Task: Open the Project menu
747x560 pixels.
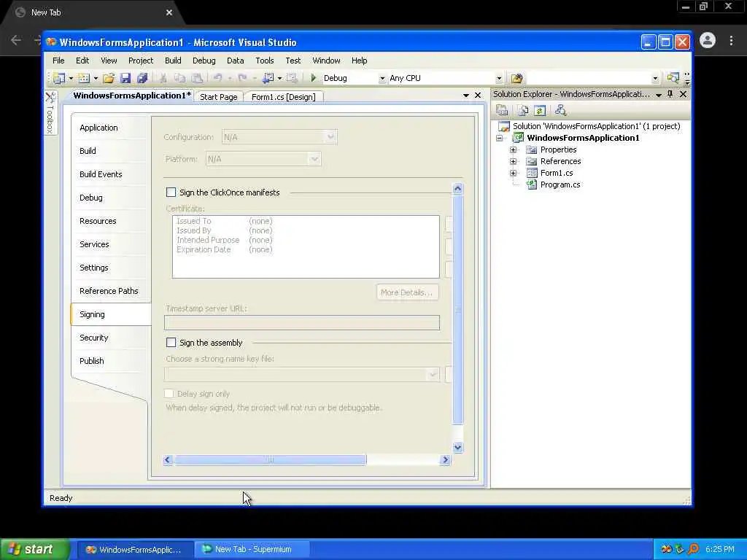Action: click(141, 61)
